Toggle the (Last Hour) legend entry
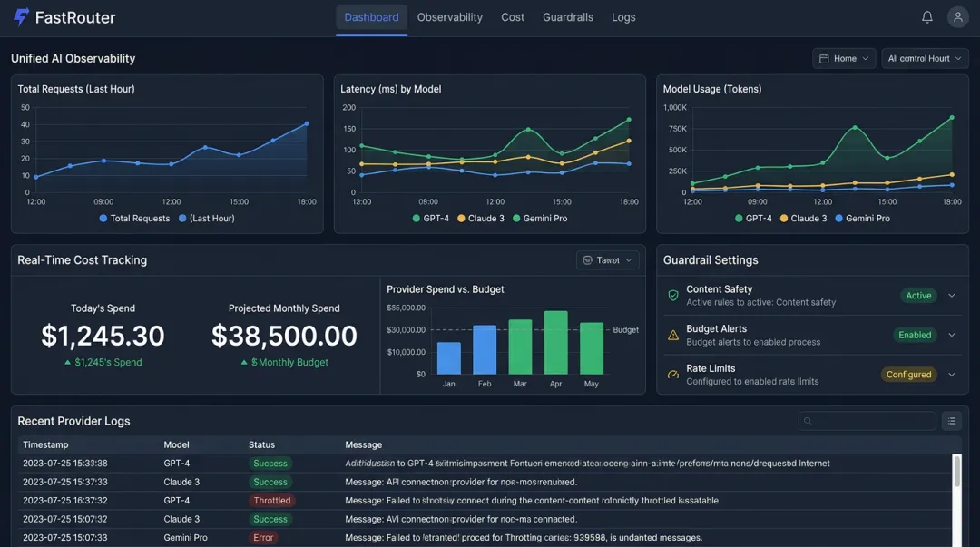 (206, 219)
